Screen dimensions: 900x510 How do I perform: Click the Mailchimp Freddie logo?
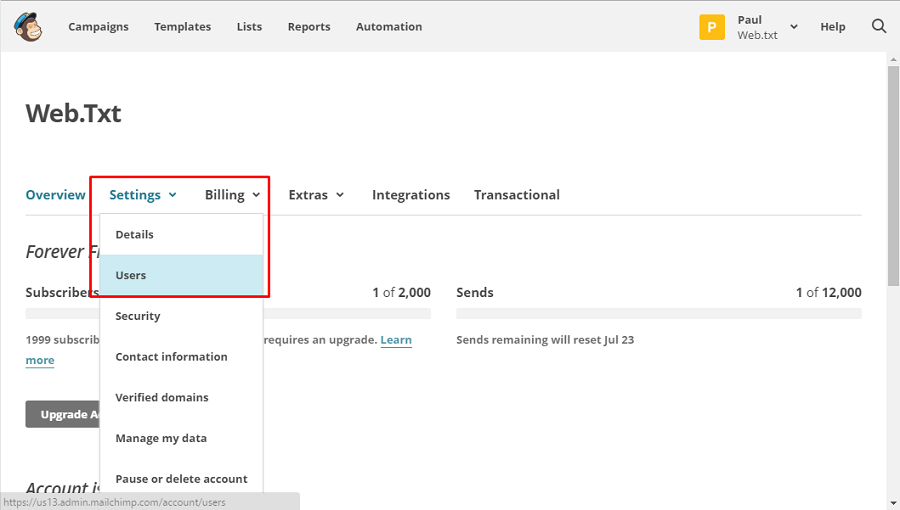(28, 26)
